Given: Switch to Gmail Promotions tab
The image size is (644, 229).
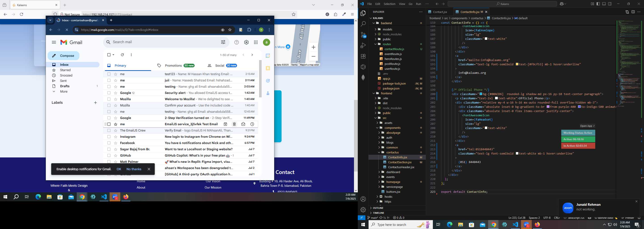Looking at the screenshot, I should coord(176,66).
